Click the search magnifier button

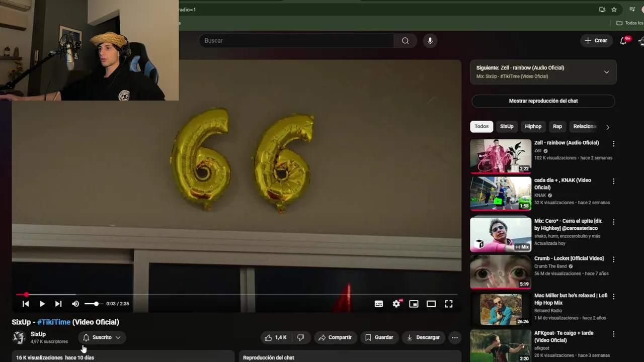[x=405, y=41]
